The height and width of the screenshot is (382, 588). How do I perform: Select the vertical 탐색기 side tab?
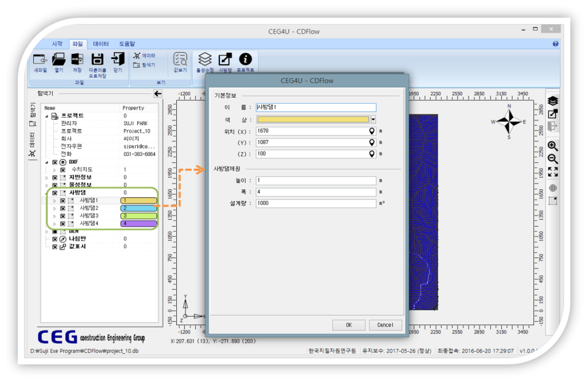click(x=33, y=114)
